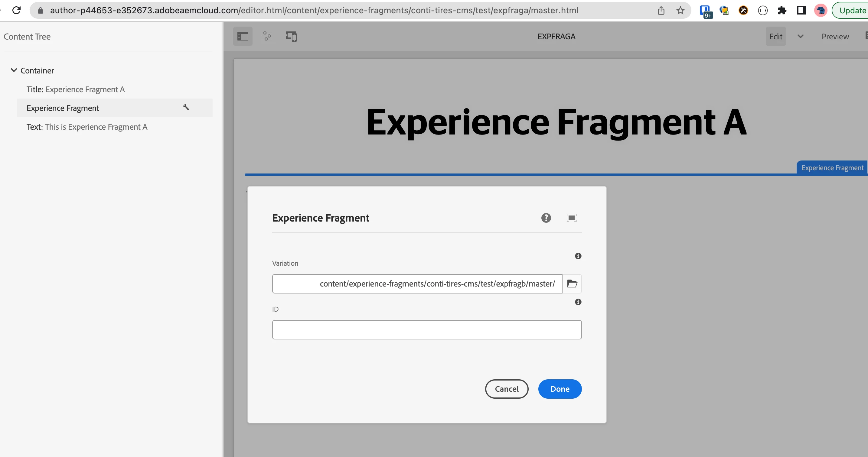Screen dimensions: 868x457
Task: Open the Variation path browser folder icon
Action: click(572, 284)
